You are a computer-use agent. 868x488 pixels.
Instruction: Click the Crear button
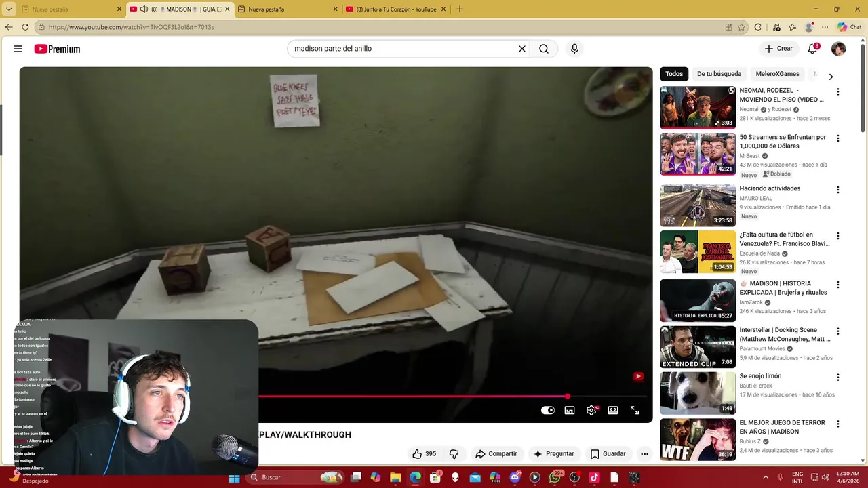(x=778, y=49)
